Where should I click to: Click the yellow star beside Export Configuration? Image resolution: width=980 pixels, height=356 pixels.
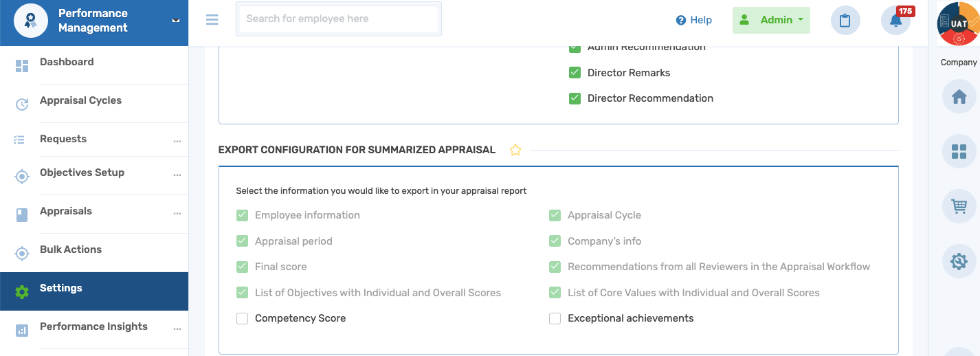click(515, 150)
